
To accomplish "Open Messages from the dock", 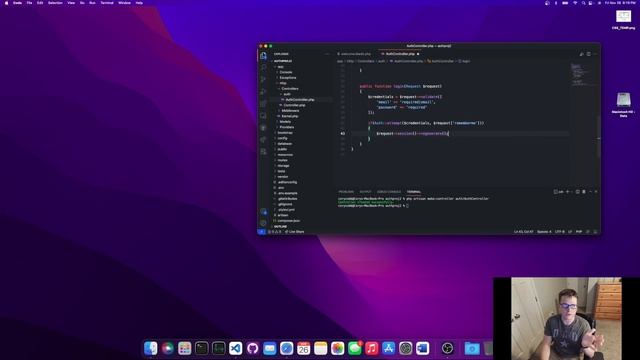I will click(355, 348).
